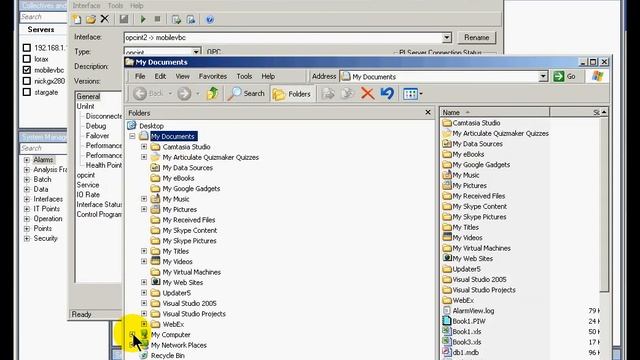The height and width of the screenshot is (360, 640).
Task: Close the Folders pane with its X
Action: tap(428, 112)
